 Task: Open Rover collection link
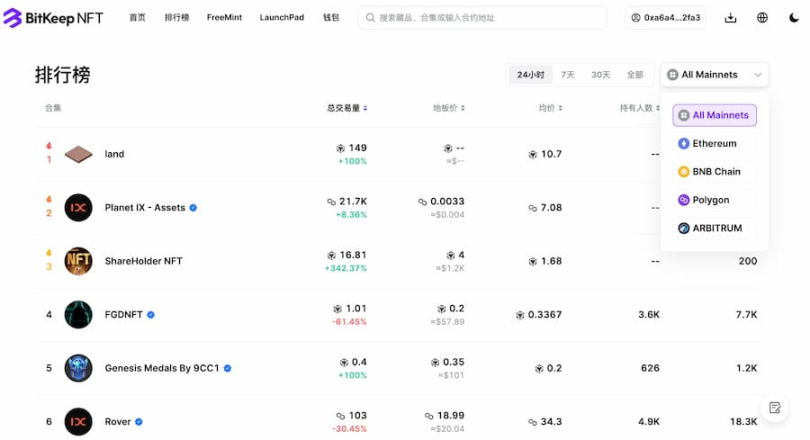coord(118,421)
